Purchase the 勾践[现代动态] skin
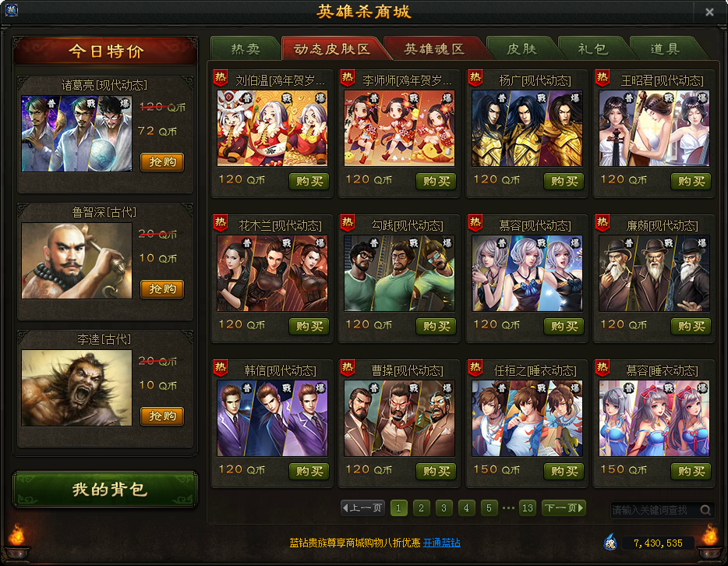Screen dimensions: 728x566 coord(436,326)
